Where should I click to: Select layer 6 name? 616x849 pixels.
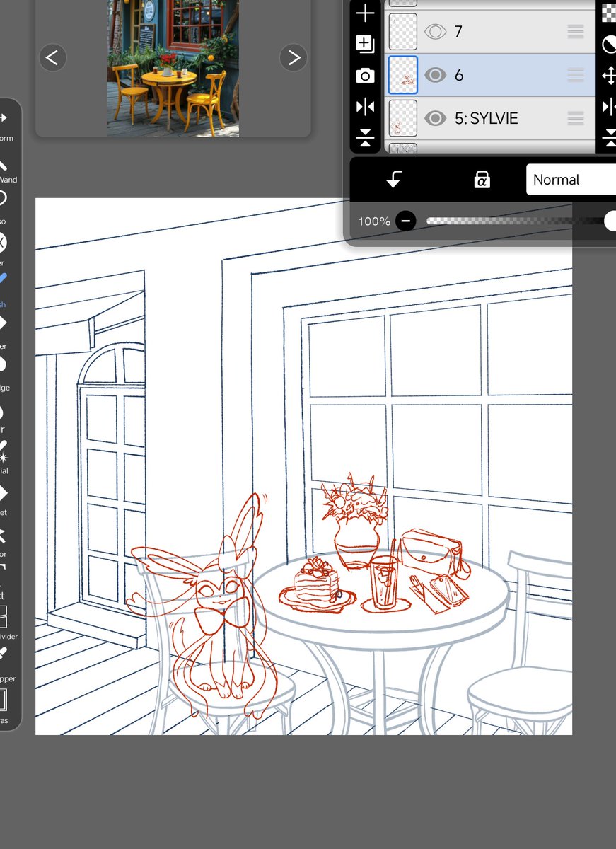[459, 75]
